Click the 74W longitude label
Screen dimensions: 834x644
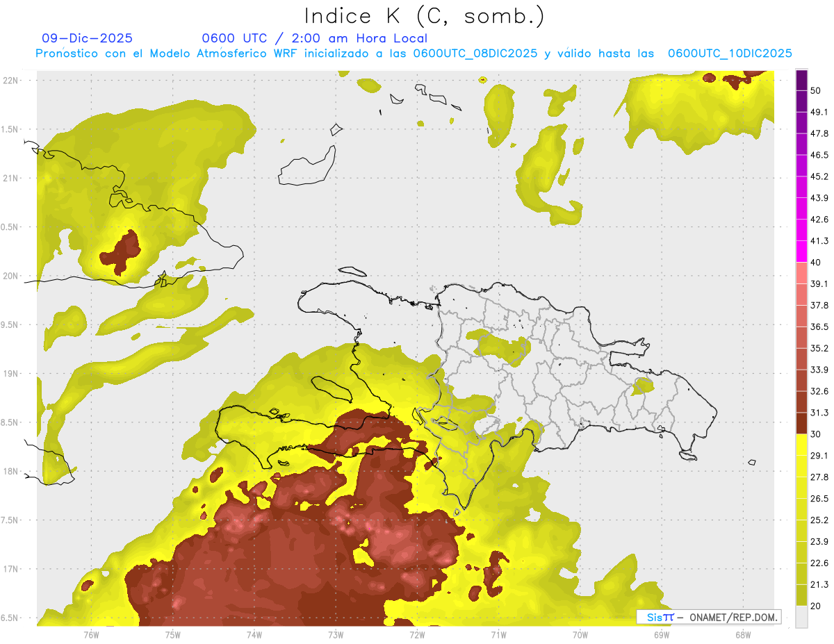click(254, 634)
